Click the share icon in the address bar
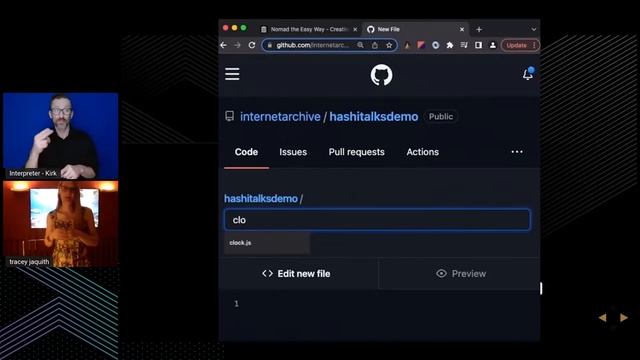 point(375,45)
